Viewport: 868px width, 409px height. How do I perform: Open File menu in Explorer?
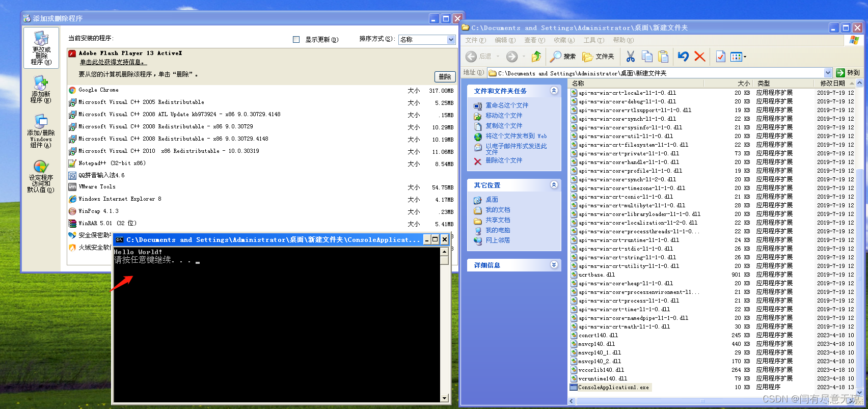tap(475, 40)
